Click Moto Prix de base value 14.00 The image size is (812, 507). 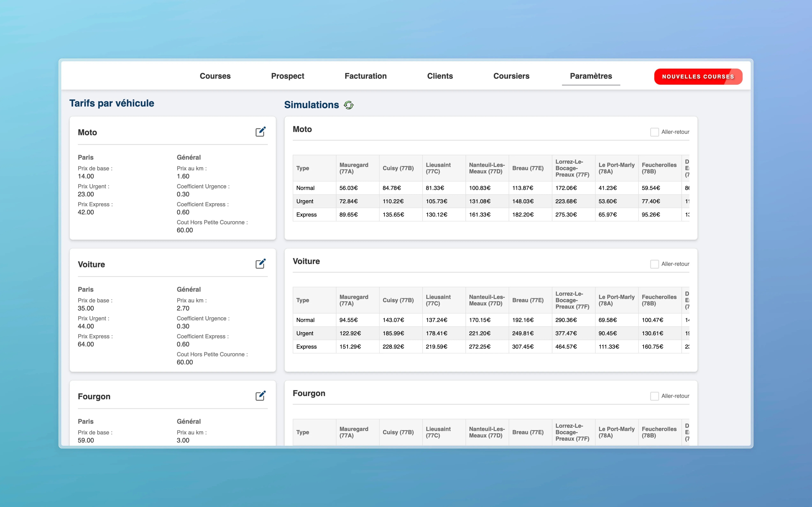(x=86, y=176)
